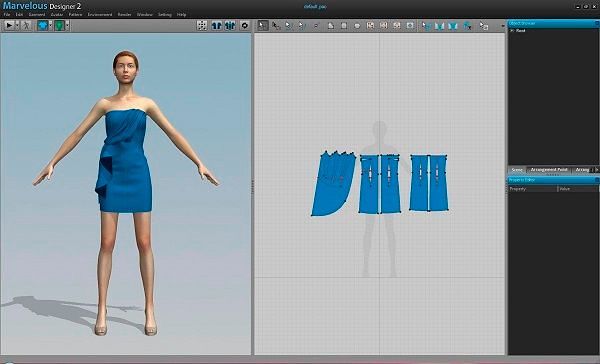Image resolution: width=600 pixels, height=364 pixels.
Task: Click the avatar's head in the 3D view
Action: point(126,67)
